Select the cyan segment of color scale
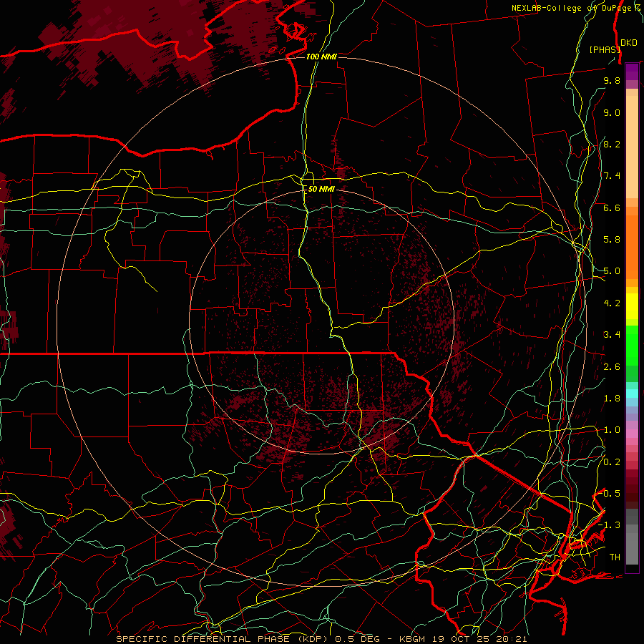644x644 pixels. click(632, 394)
